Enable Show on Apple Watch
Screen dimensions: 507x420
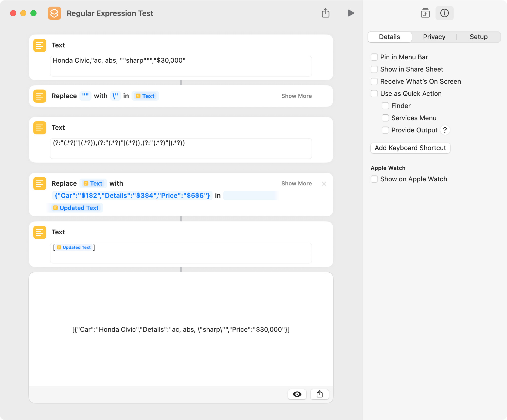374,179
